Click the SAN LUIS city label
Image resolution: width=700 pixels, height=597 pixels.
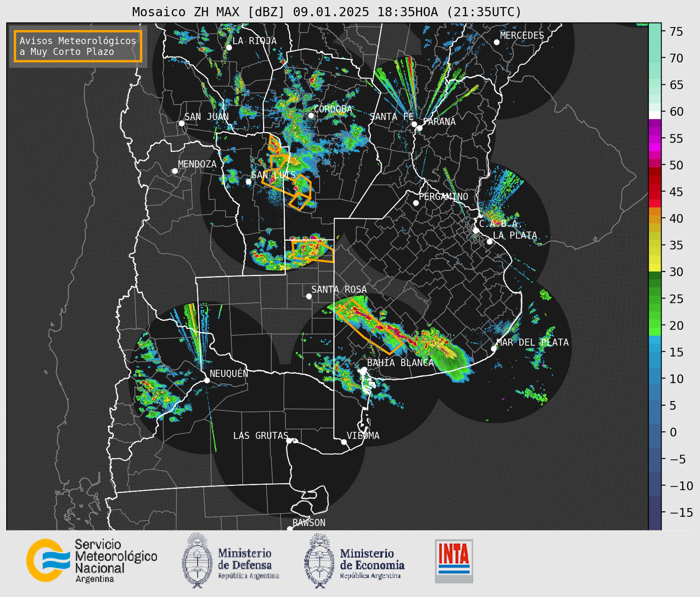(x=273, y=175)
